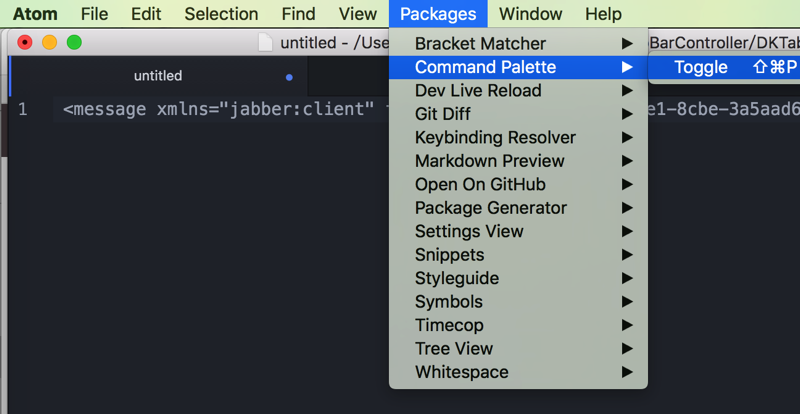Click the Tree View submenu arrow
The height and width of the screenshot is (414, 800).
[x=627, y=349]
